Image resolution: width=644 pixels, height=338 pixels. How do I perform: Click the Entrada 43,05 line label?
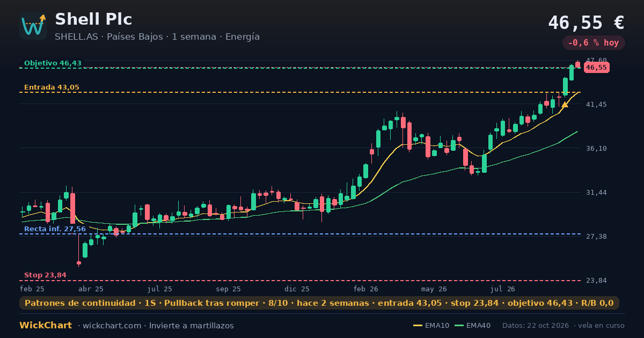52,87
